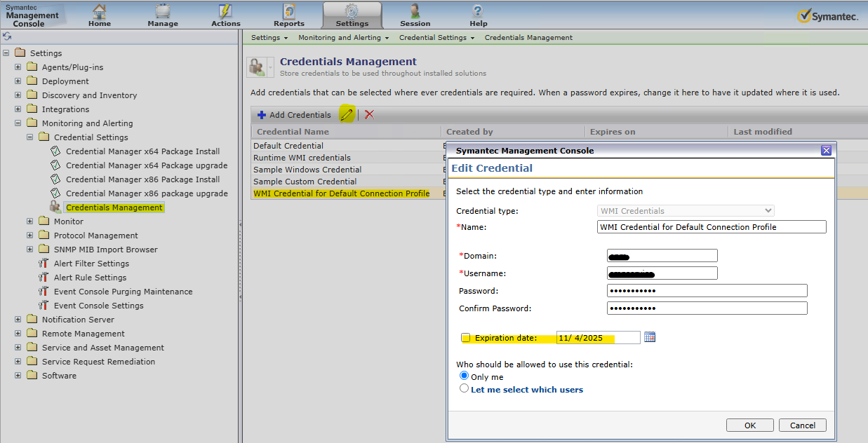Click the Help question mark icon
The image size is (868, 443).
pos(478,12)
